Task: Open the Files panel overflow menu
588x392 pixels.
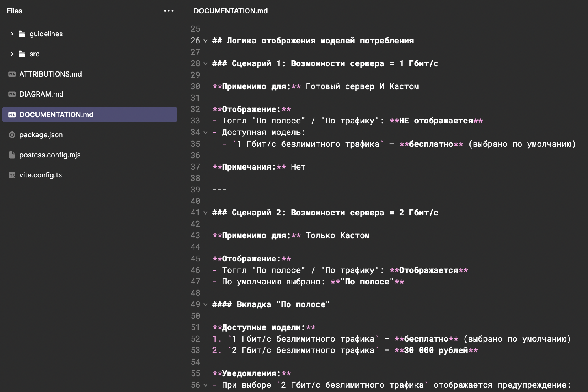Action: point(169,11)
